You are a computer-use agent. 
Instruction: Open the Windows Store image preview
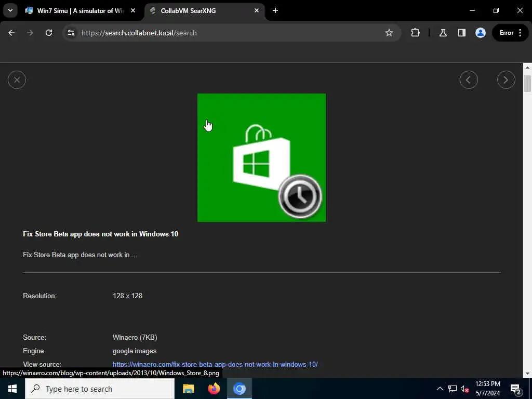(x=261, y=158)
